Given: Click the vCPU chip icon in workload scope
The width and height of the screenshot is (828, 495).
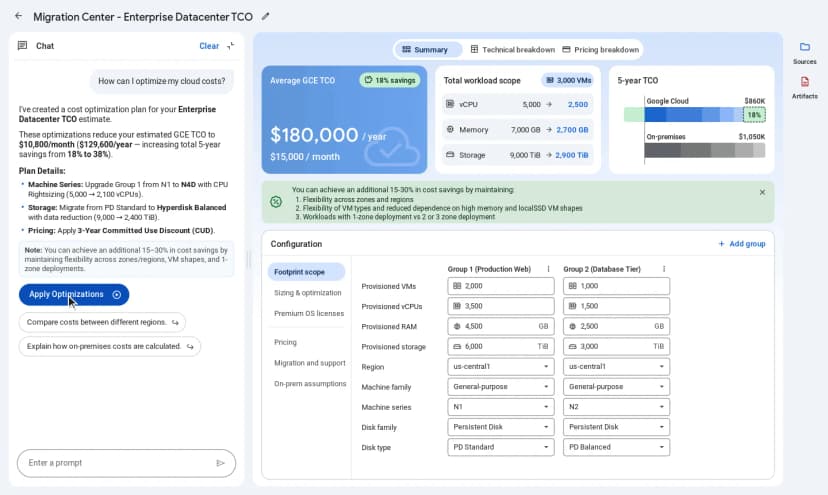Looking at the screenshot, I should [x=450, y=104].
